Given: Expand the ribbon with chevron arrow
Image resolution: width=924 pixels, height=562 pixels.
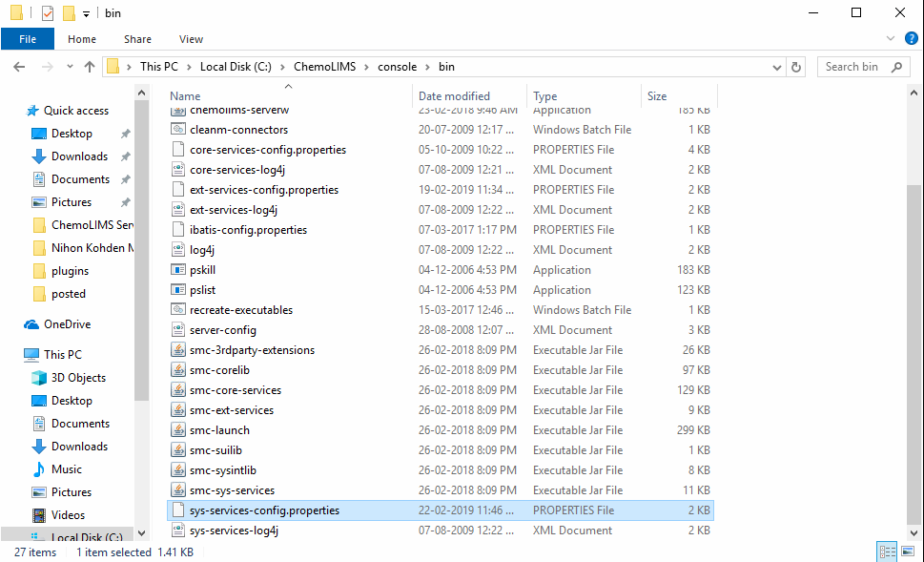Looking at the screenshot, I should (x=893, y=39).
